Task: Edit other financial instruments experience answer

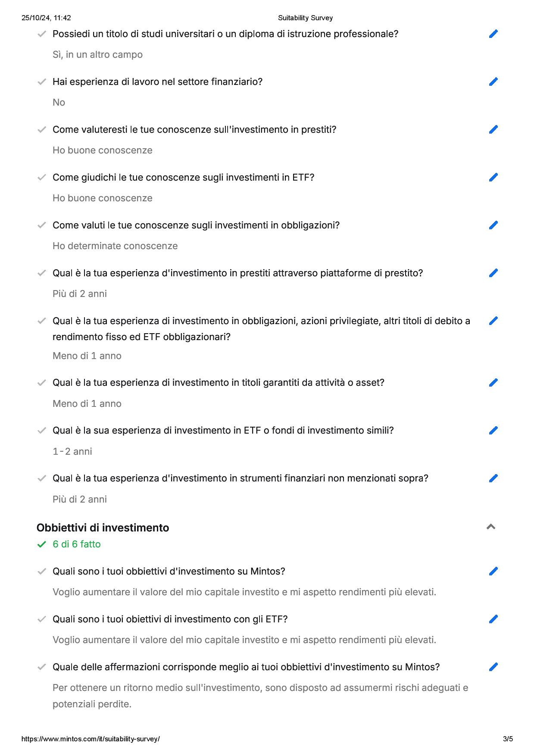Action: [x=493, y=478]
